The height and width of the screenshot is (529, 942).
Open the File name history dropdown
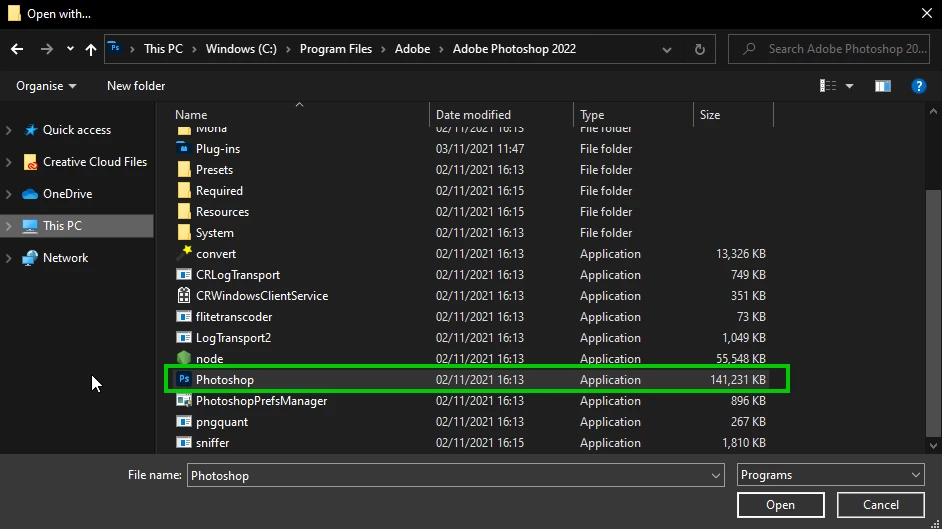pyautogui.click(x=716, y=476)
